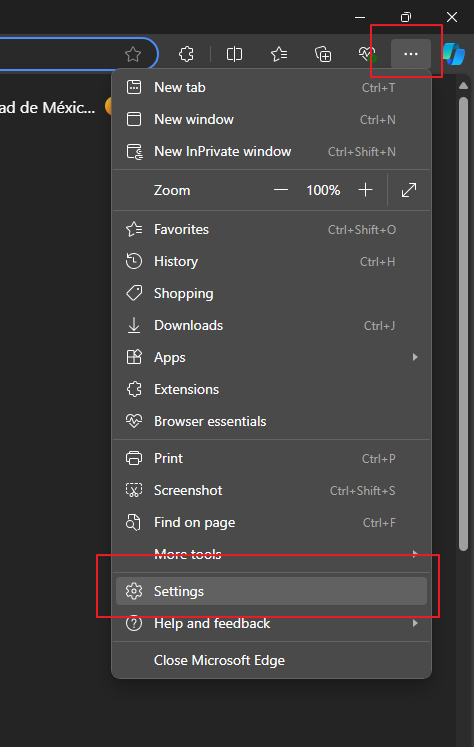Click the Extensions puzzle icon in toolbar
This screenshot has width=474, height=747.
[x=186, y=54]
